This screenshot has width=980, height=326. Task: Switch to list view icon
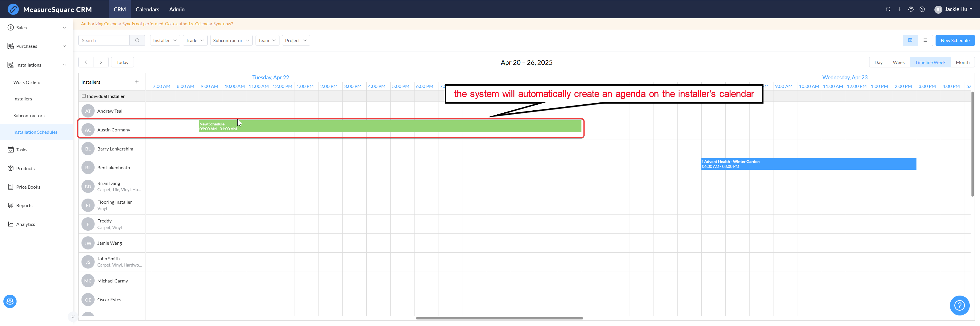[925, 40]
